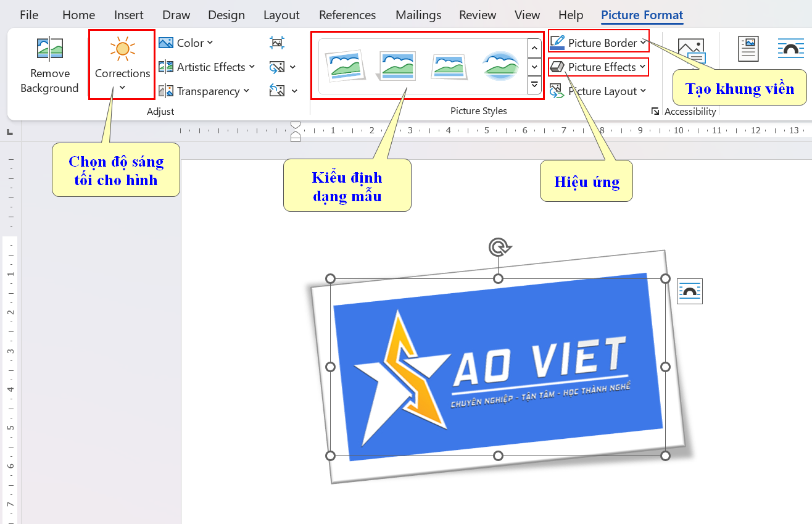
Task: Click the bottom-middle sizing handle of the picture
Action: [498, 455]
